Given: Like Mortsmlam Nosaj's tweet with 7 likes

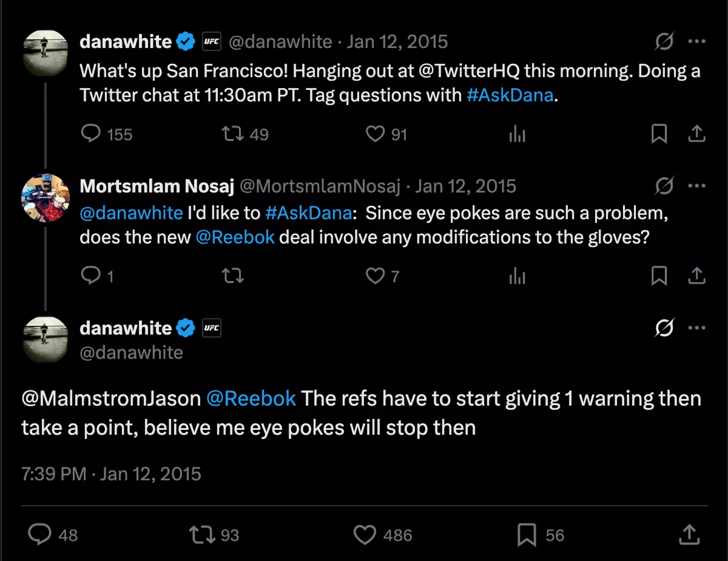Looking at the screenshot, I should coord(375,276).
